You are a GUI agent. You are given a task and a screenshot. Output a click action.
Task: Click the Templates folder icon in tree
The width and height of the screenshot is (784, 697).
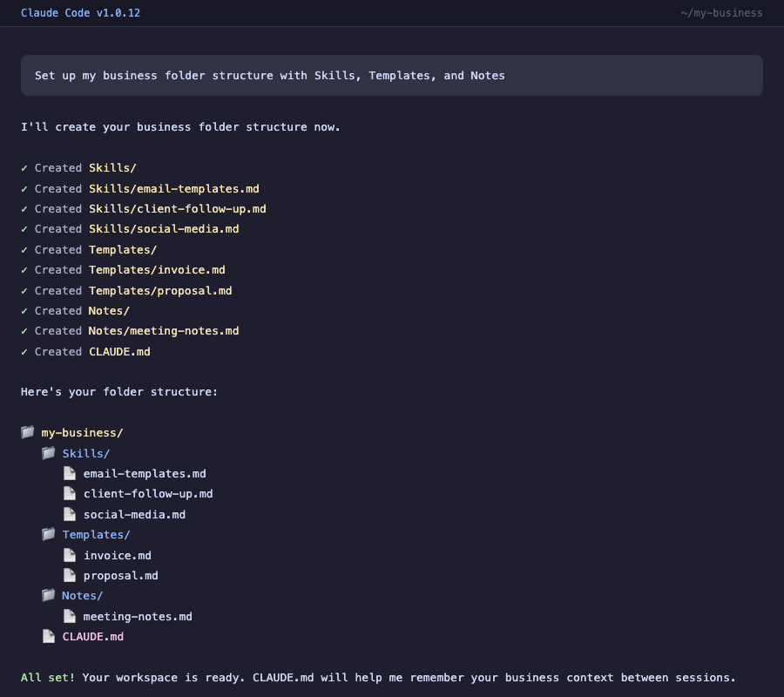[x=49, y=534]
